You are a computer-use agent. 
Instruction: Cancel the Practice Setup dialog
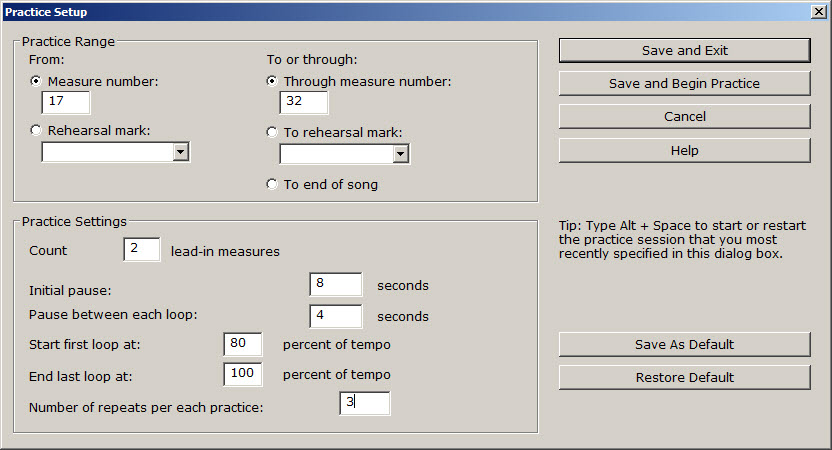(684, 116)
